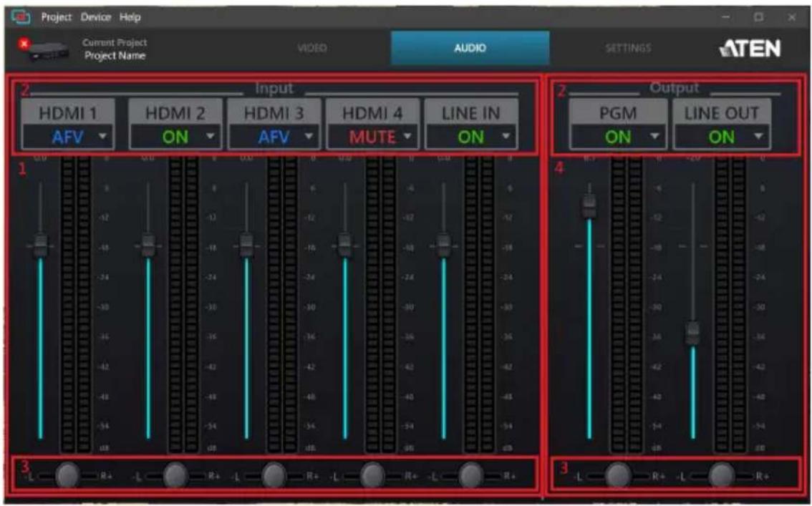Click the Current Project label
The width and height of the screenshot is (812, 506).
pos(115,42)
